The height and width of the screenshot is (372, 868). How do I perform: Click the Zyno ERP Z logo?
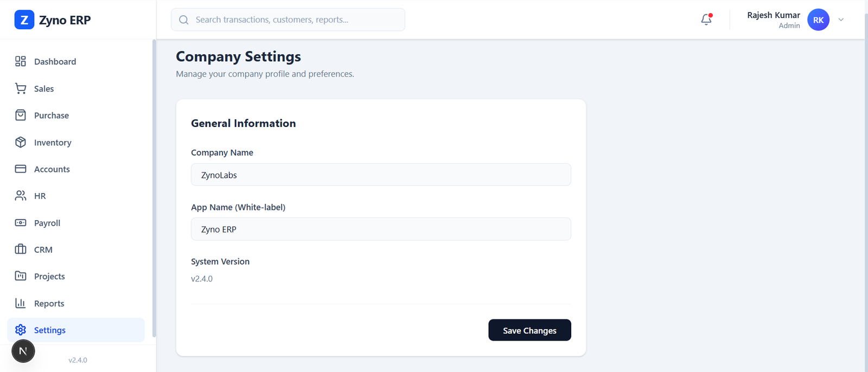pyautogui.click(x=24, y=20)
